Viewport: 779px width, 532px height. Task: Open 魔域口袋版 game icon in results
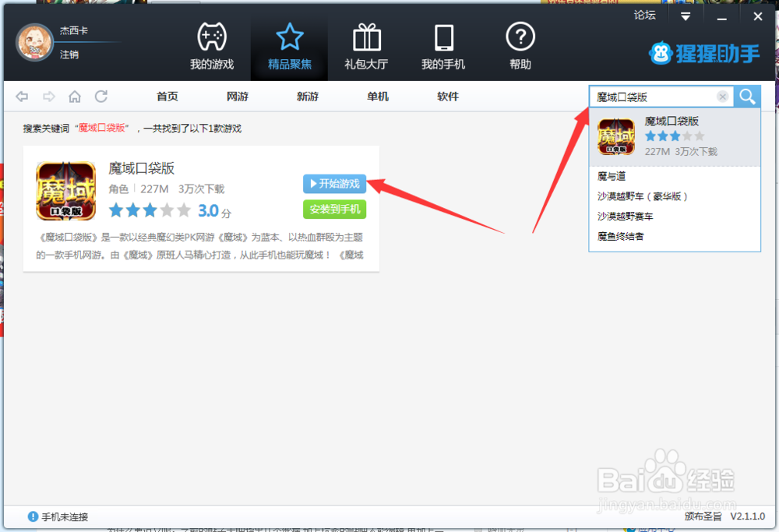pos(65,191)
